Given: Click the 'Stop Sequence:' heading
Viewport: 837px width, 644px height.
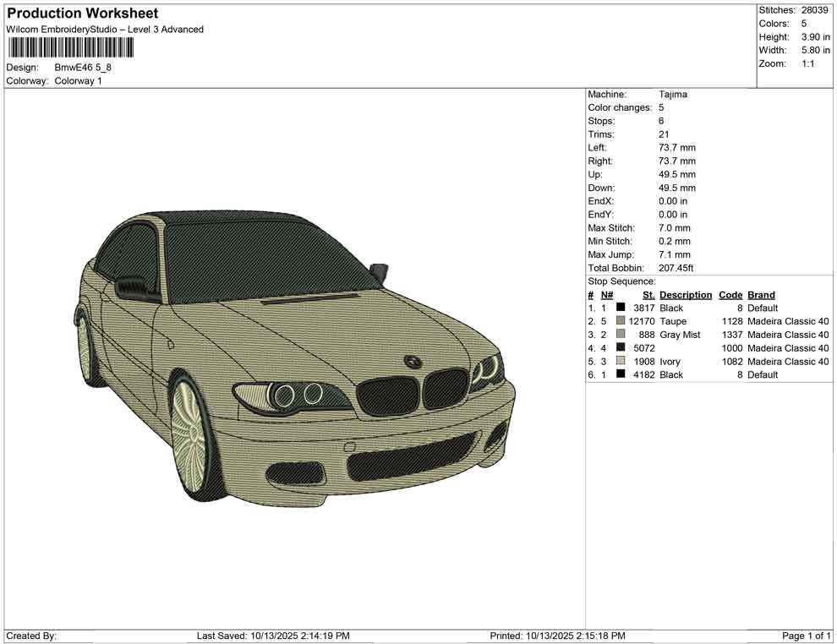Looking at the screenshot, I should pos(621,281).
